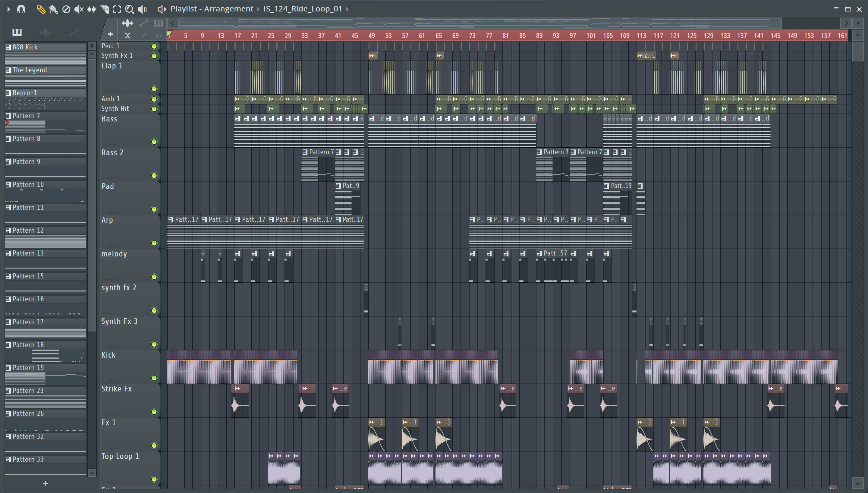Choose the Select marquee tool
The image size is (868, 493).
[117, 9]
